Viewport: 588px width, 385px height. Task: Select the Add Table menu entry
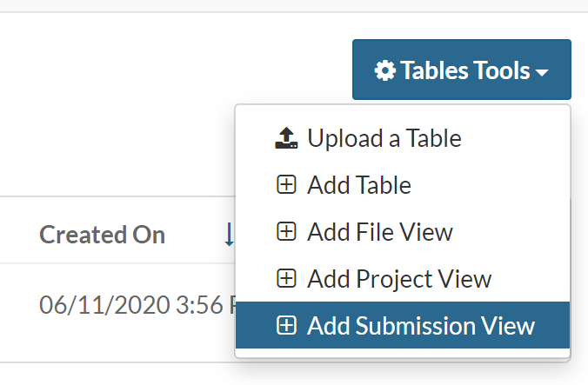[358, 185]
